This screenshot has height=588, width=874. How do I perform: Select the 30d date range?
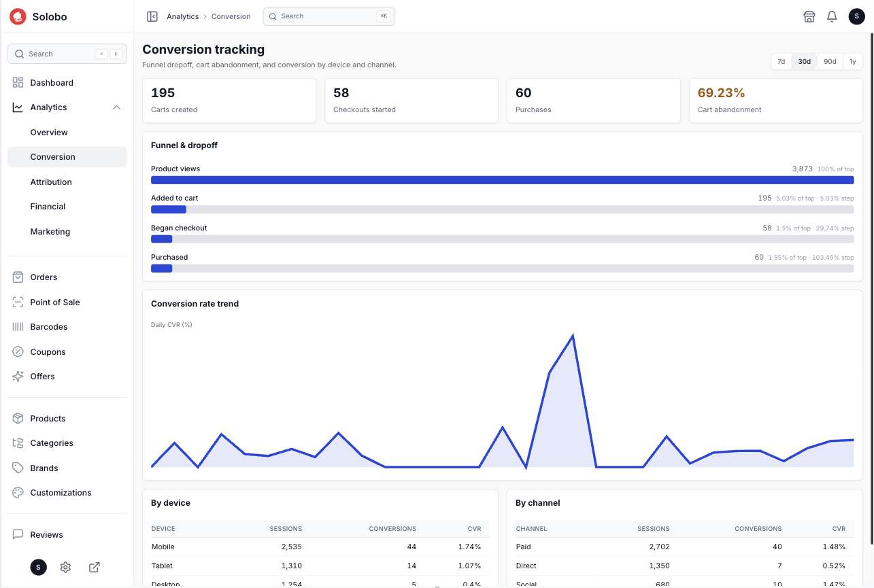coord(805,62)
